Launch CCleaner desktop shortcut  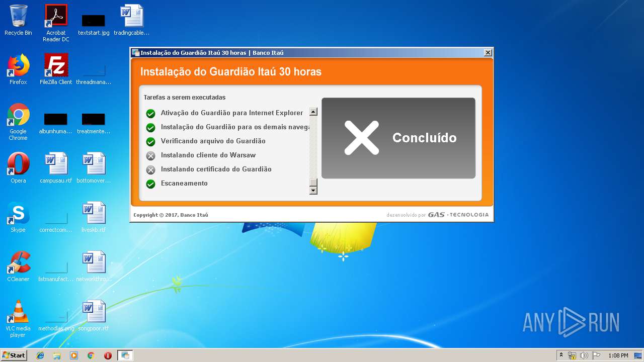[18, 267]
